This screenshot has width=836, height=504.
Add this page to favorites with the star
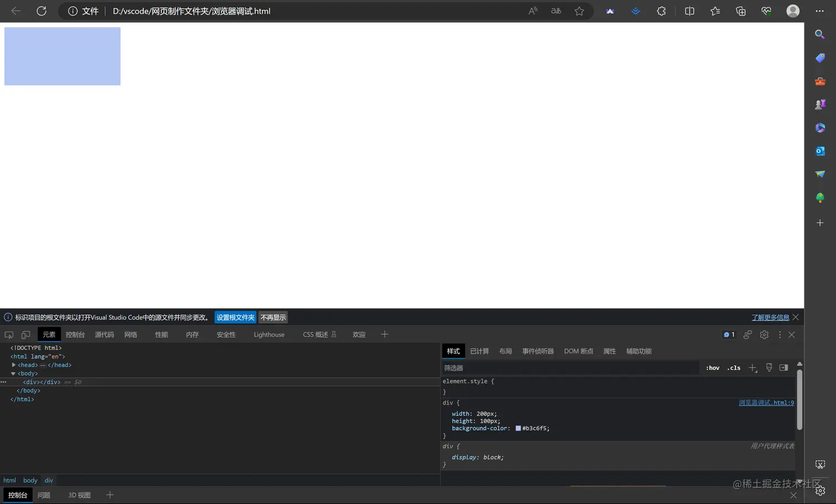[x=579, y=11]
